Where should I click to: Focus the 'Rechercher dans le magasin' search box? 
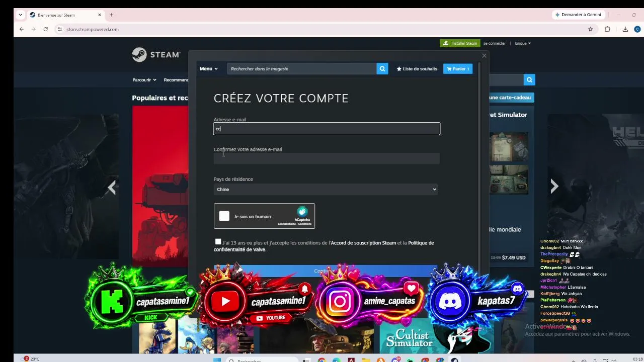click(x=302, y=69)
